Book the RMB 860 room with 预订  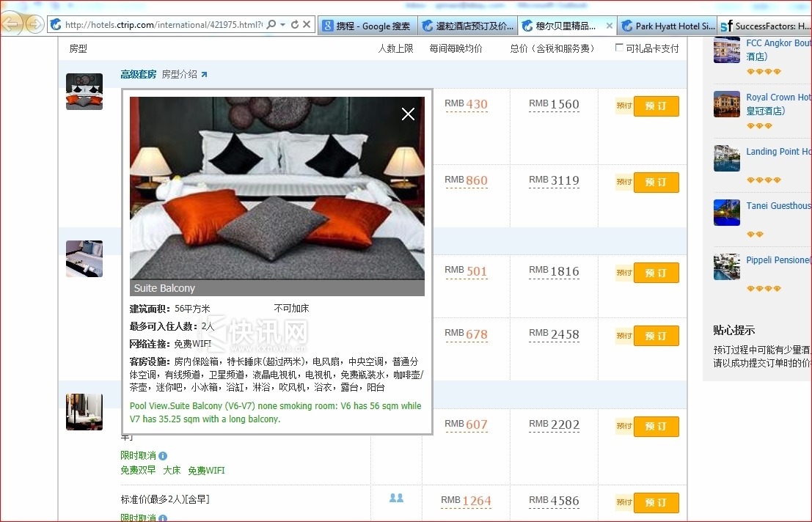656,182
